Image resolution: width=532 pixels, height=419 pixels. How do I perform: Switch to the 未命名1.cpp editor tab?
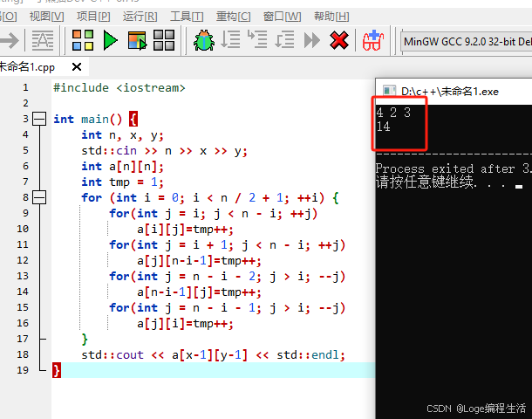(27, 67)
